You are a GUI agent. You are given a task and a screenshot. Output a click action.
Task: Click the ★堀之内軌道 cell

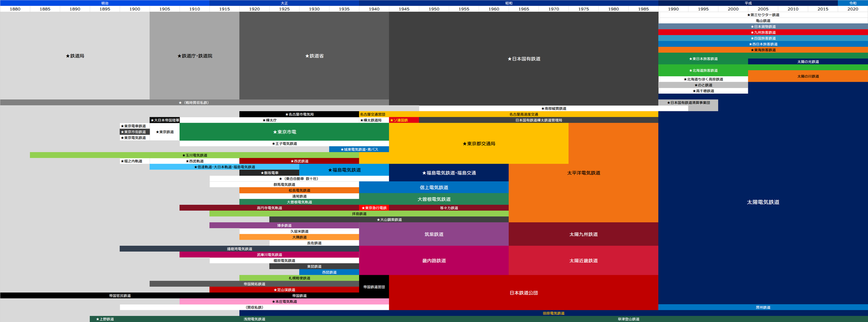point(134,161)
